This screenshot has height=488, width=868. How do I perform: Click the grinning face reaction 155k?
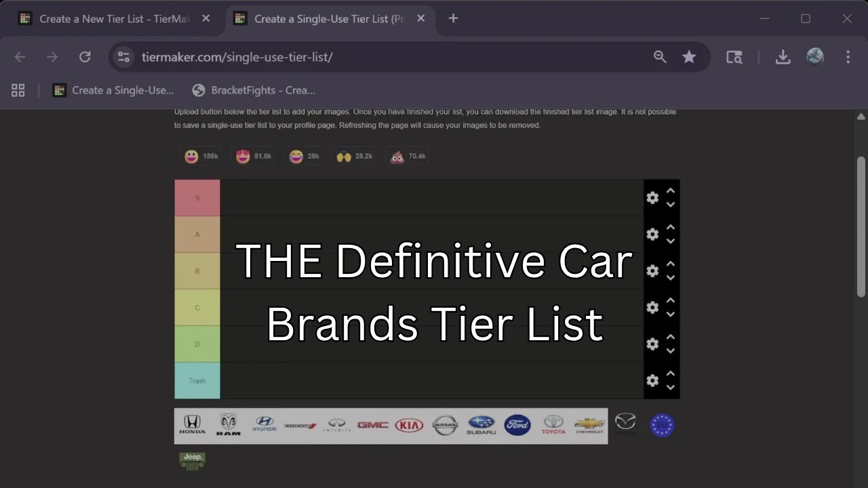pyautogui.click(x=201, y=157)
